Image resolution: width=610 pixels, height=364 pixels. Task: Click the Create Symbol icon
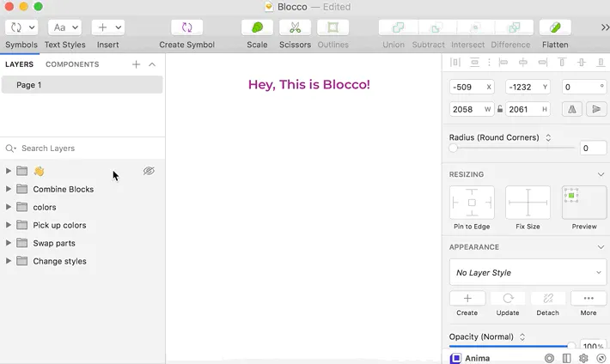point(186,27)
